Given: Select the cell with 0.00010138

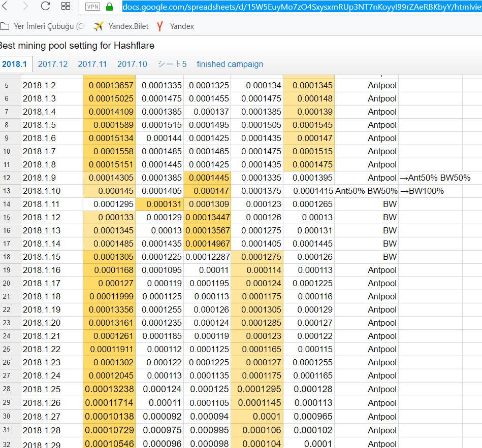Looking at the screenshot, I should 109,417.
